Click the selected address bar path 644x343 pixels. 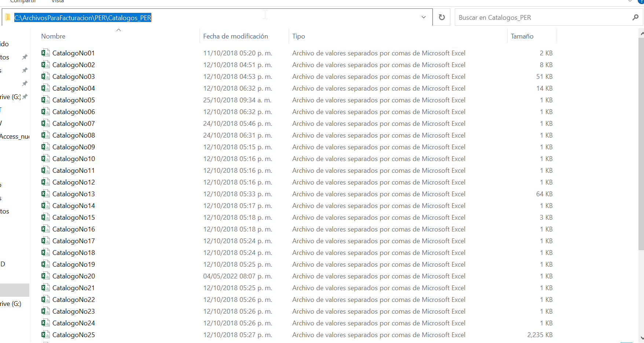click(83, 18)
